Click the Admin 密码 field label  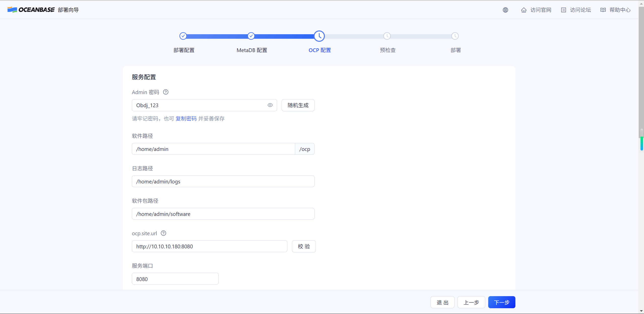pos(145,92)
